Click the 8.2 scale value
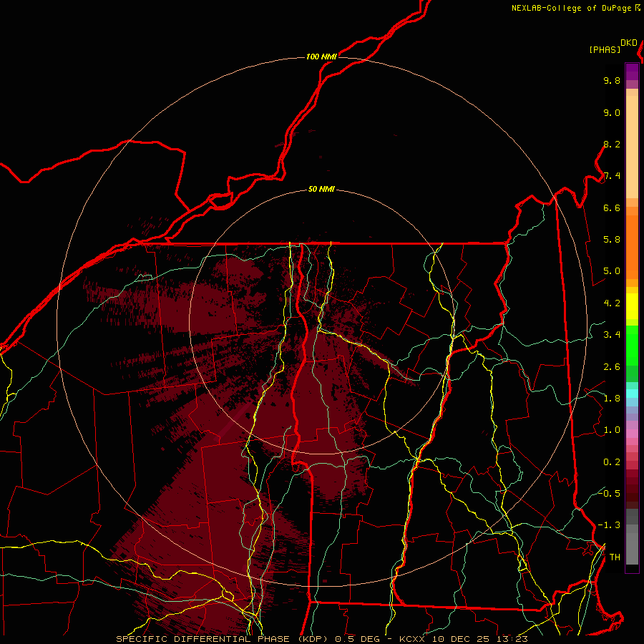The image size is (644, 644). click(612, 144)
